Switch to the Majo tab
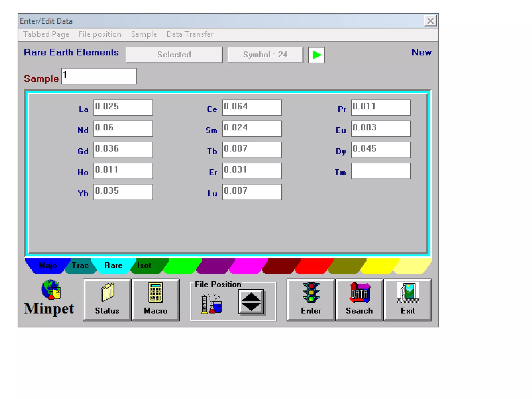This screenshot has width=532, height=399. [x=47, y=265]
